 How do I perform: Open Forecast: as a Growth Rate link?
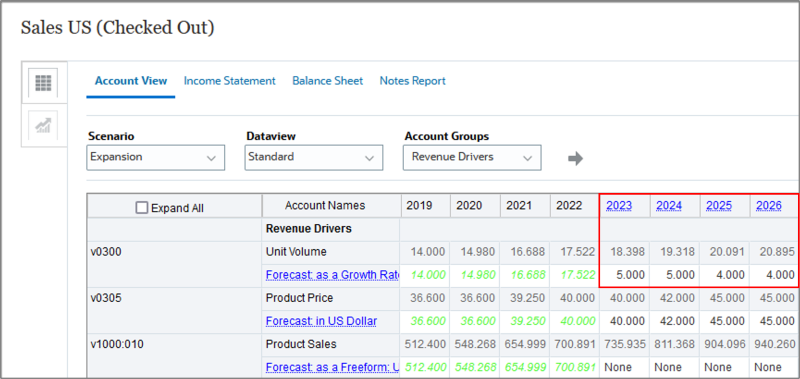[332, 275]
